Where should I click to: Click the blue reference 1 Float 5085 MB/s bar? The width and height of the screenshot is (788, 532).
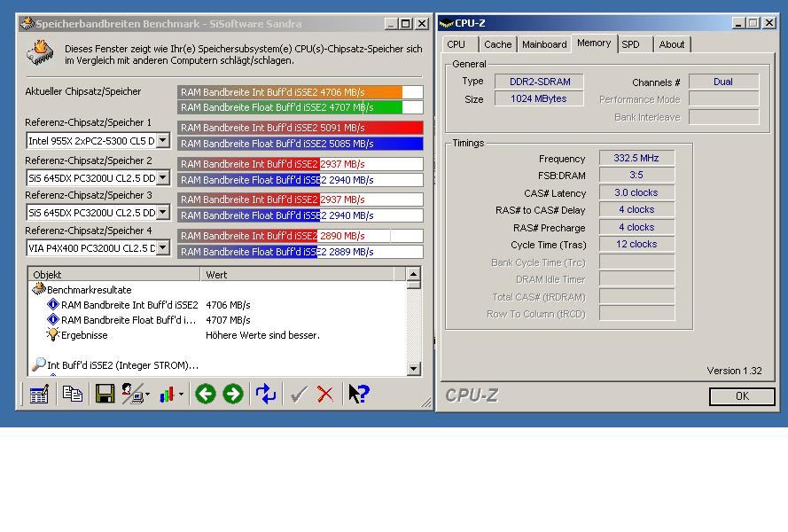click(x=300, y=144)
